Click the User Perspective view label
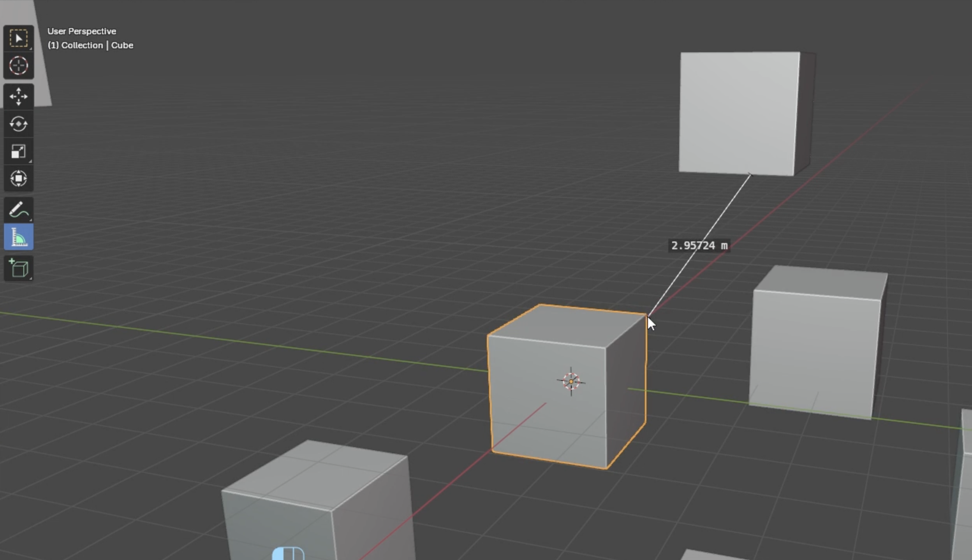The image size is (972, 560). (82, 31)
